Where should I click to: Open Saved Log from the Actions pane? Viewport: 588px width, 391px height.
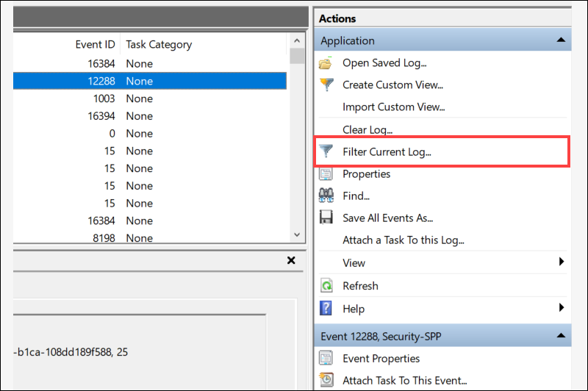(x=384, y=63)
